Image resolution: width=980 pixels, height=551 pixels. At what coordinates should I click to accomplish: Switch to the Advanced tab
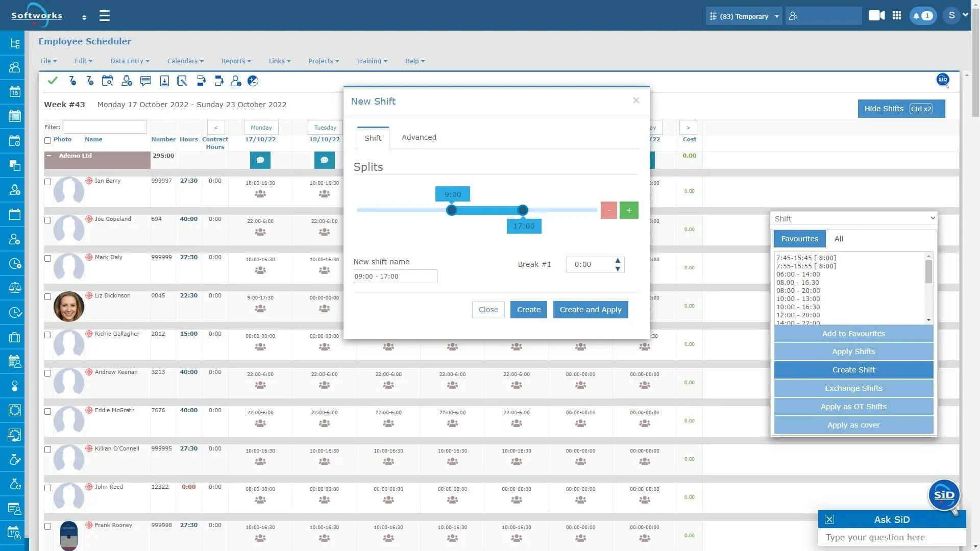(419, 137)
